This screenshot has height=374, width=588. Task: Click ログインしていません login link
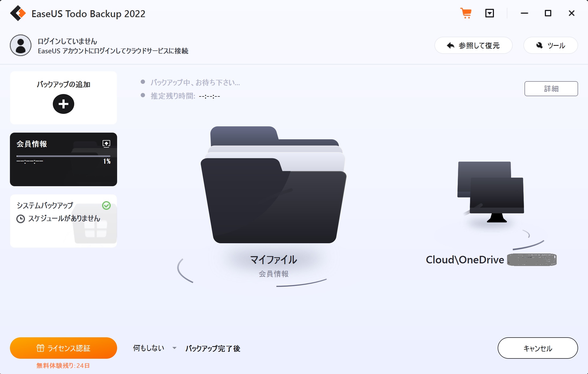[67, 41]
